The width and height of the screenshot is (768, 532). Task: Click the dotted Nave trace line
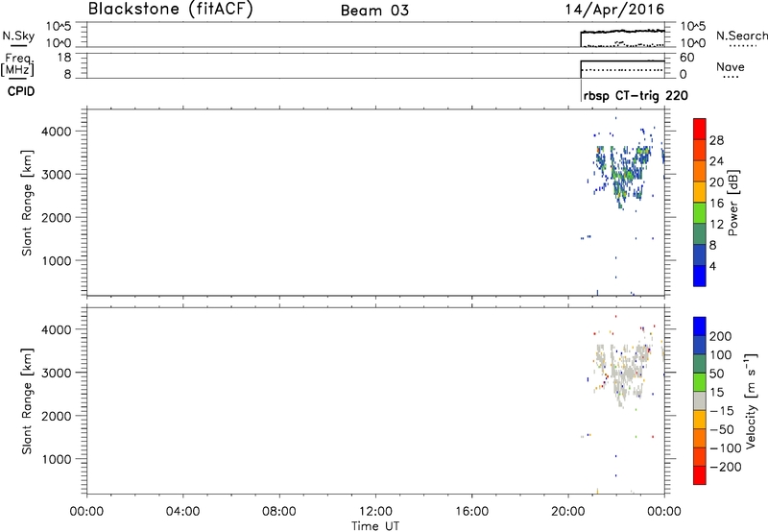(622, 70)
